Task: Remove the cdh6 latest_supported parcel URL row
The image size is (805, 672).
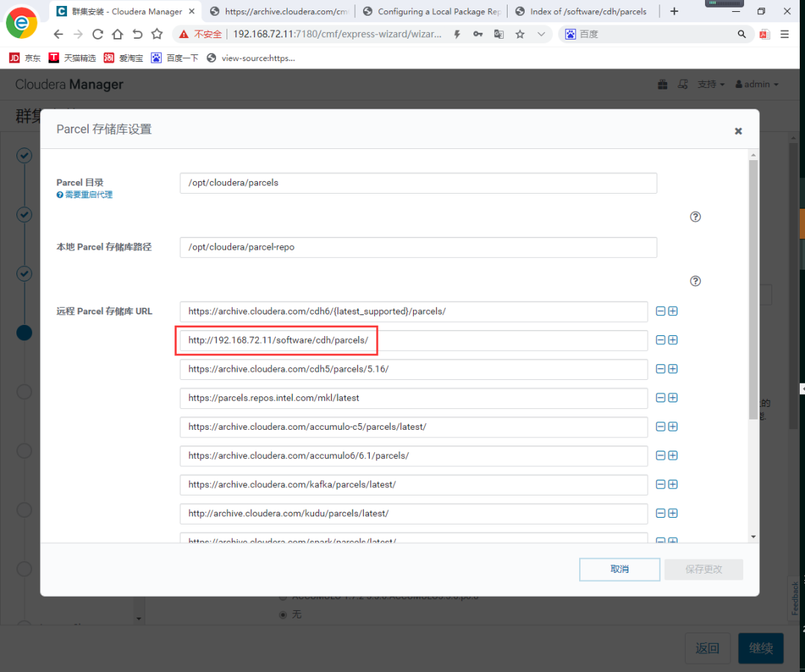Action: coord(660,311)
